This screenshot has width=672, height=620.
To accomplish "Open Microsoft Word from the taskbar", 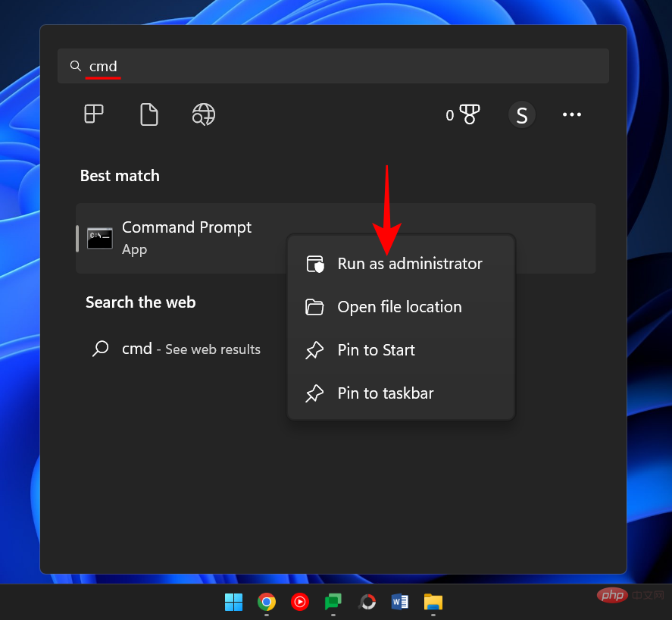I will (x=399, y=603).
